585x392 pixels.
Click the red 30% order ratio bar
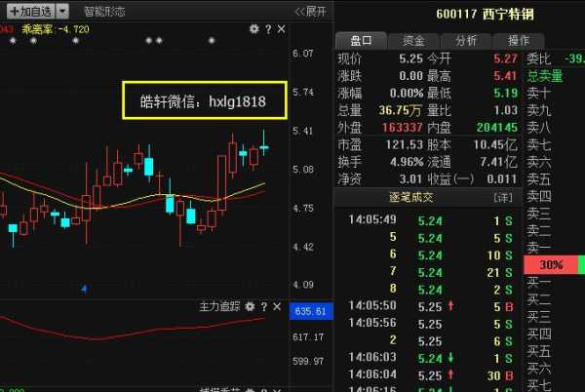tap(552, 265)
